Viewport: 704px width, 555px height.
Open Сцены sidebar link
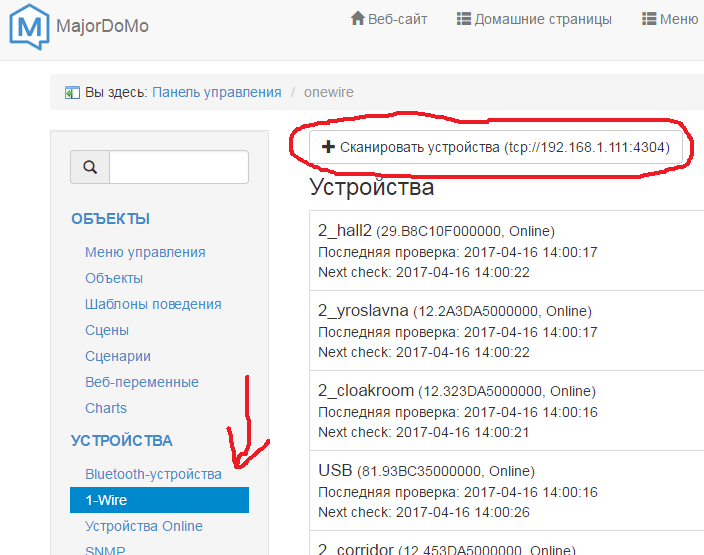click(107, 330)
